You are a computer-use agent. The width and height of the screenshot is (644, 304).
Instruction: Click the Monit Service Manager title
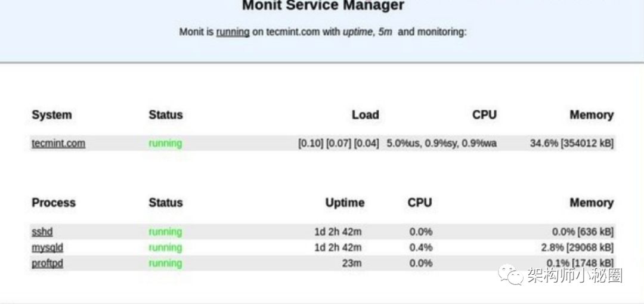[x=323, y=6]
